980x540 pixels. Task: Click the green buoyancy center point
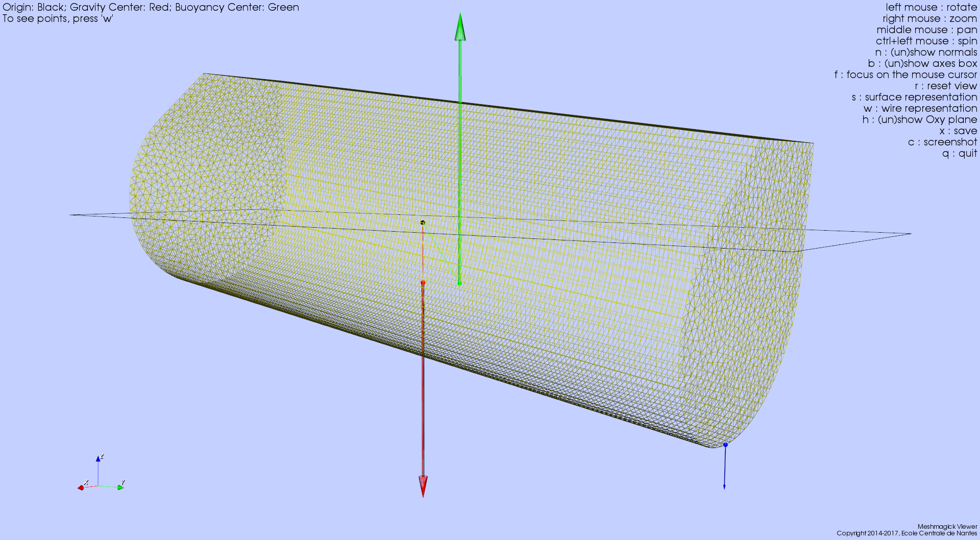(x=459, y=283)
